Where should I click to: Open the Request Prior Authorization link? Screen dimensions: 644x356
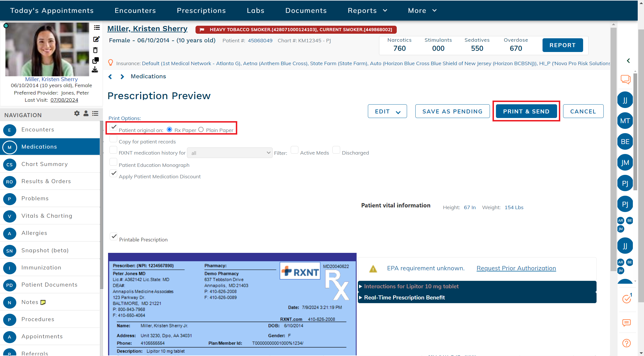coord(516,268)
